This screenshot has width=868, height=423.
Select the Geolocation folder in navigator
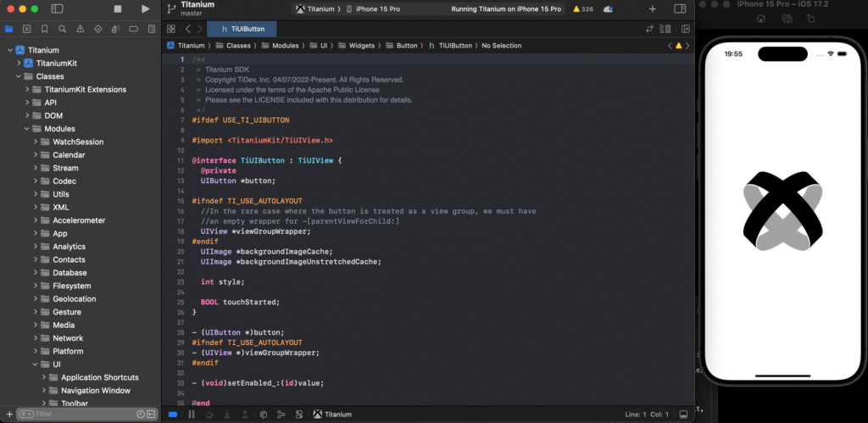click(x=74, y=299)
